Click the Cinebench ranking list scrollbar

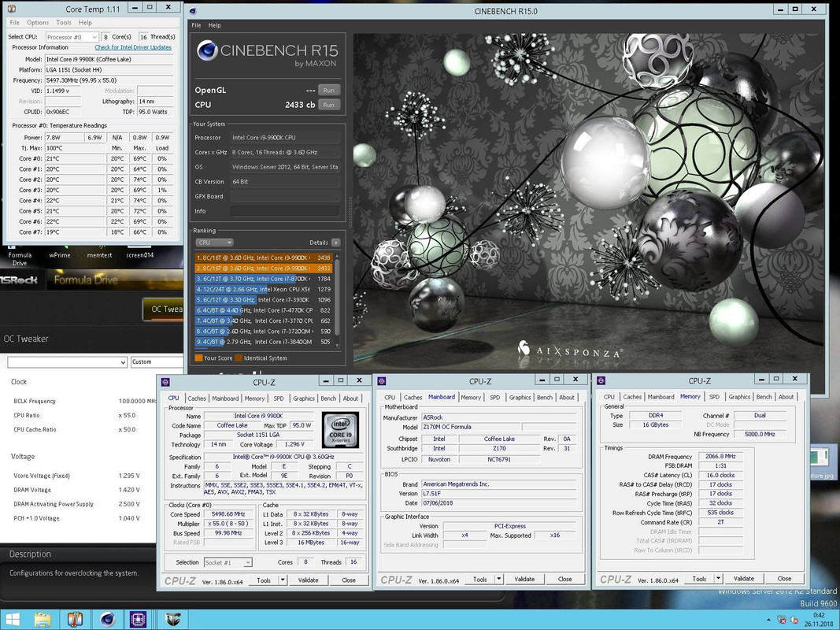[x=337, y=300]
